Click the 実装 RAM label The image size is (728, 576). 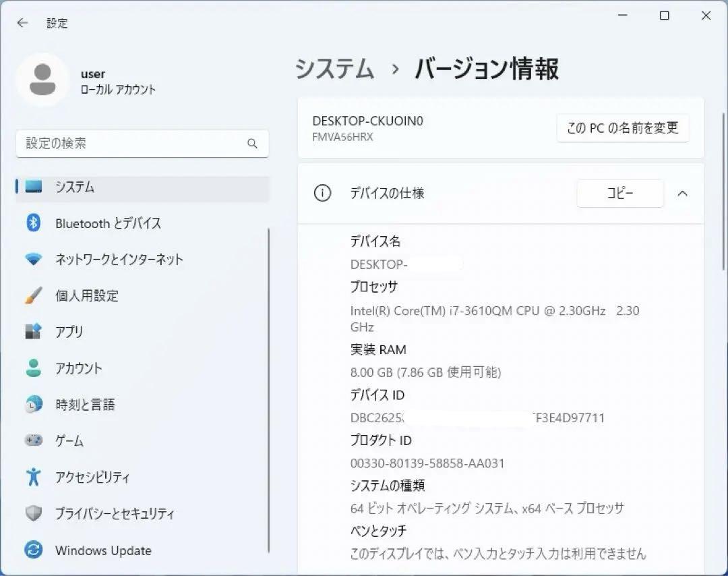coord(378,349)
